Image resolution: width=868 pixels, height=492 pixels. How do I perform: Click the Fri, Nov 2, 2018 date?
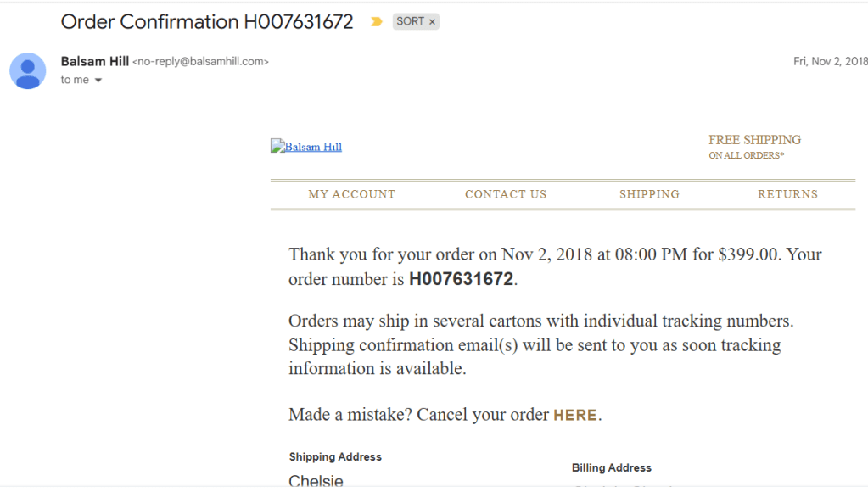coord(830,61)
